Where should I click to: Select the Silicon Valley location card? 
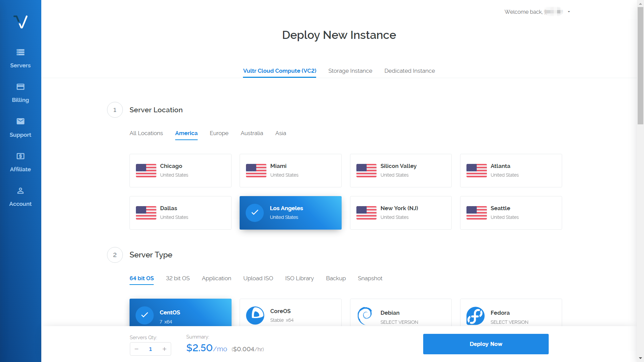(401, 171)
